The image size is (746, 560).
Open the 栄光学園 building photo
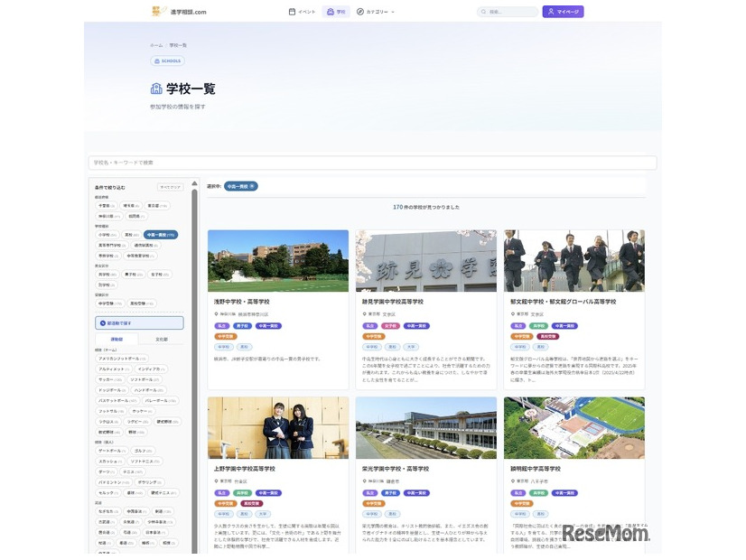click(425, 428)
